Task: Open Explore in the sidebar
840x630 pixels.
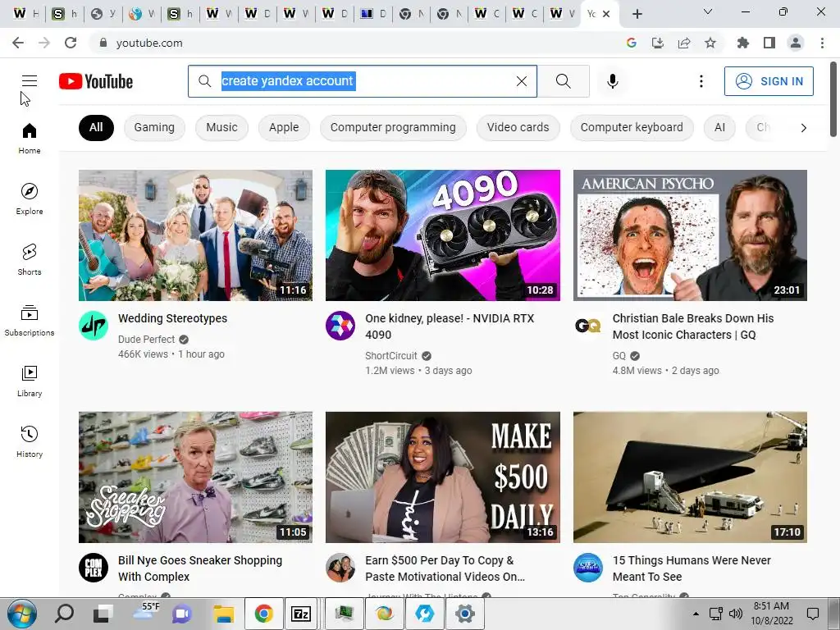Action: (x=30, y=199)
